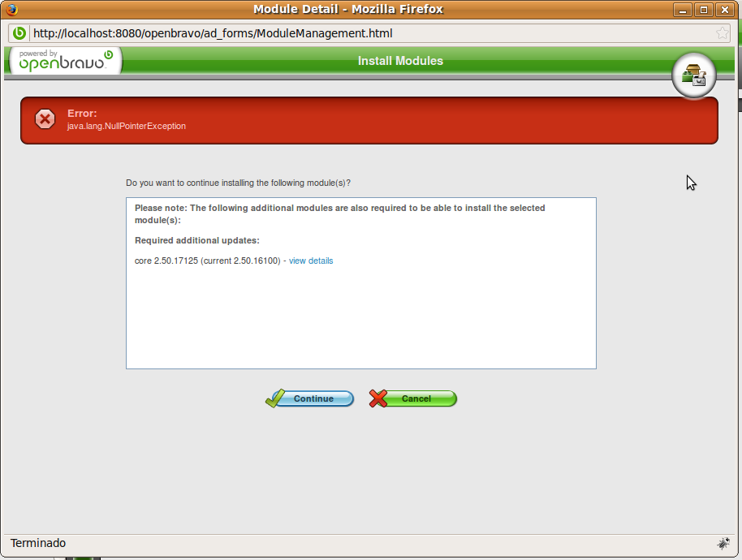The height and width of the screenshot is (560, 742).
Task: Minimize the Firefox window
Action: [x=683, y=10]
